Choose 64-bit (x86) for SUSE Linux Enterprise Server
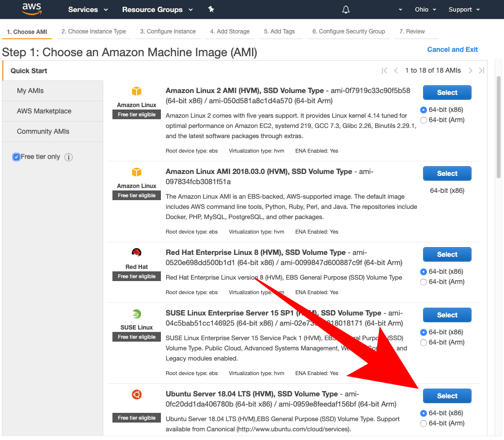The image size is (504, 440). coord(424,332)
